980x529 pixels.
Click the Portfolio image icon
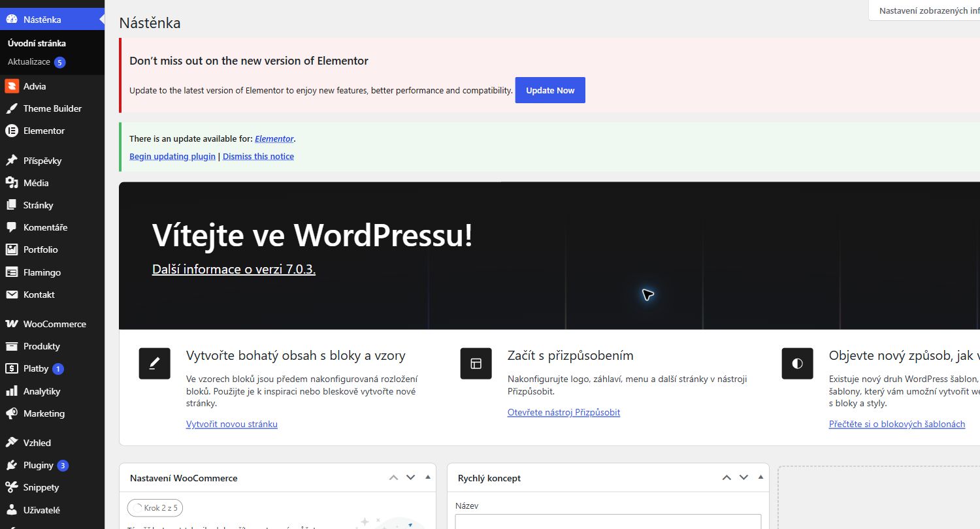coord(12,249)
